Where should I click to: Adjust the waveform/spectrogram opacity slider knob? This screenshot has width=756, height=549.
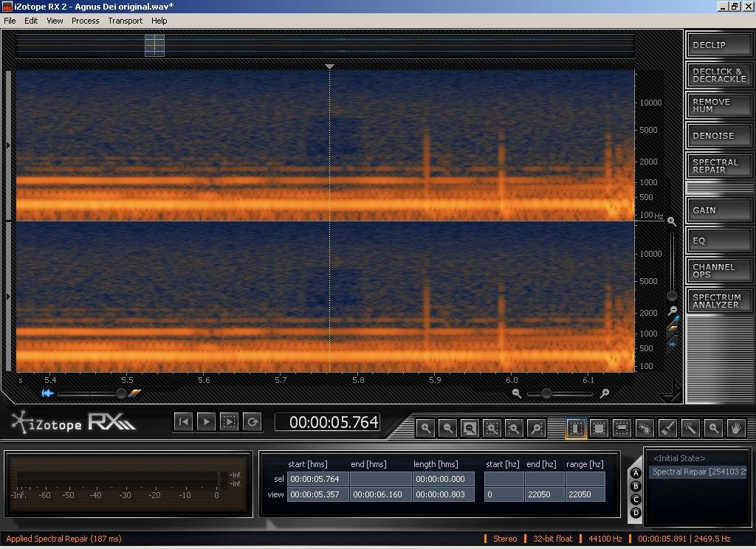pos(122,393)
